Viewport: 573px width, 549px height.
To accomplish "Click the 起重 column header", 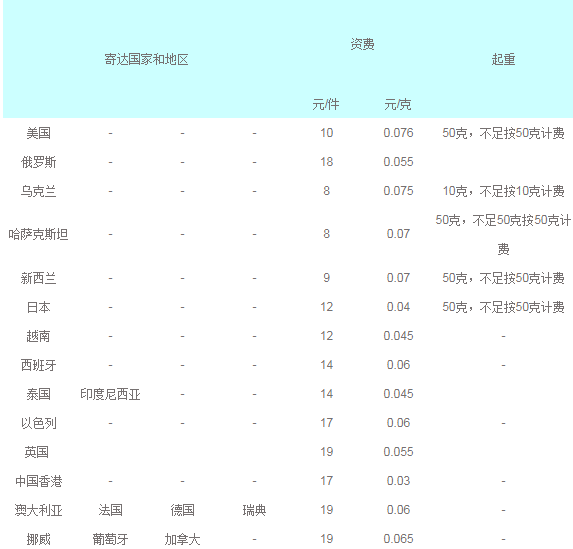I will pos(503,59).
